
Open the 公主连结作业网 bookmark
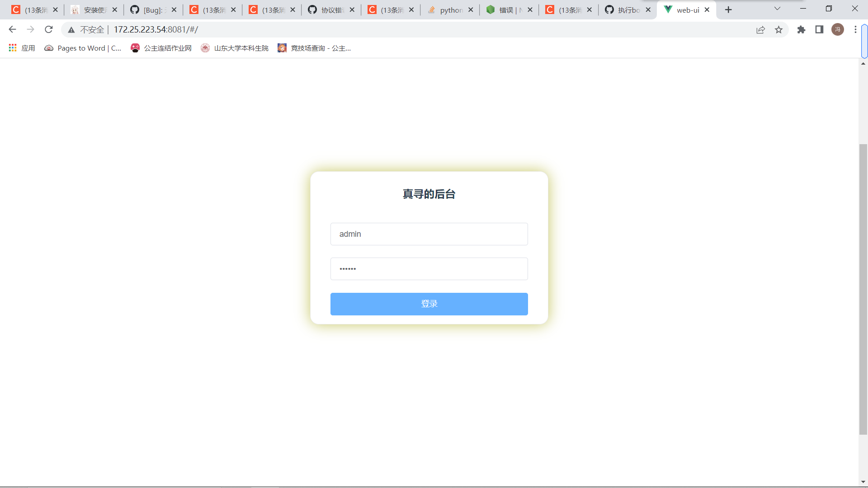[161, 48]
